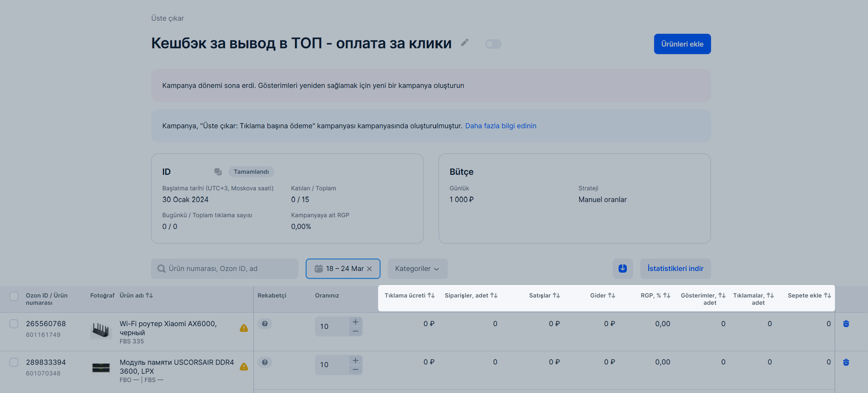Viewport: 868px width, 393px height.
Task: Expand the Kategoriler dropdown
Action: 417,268
